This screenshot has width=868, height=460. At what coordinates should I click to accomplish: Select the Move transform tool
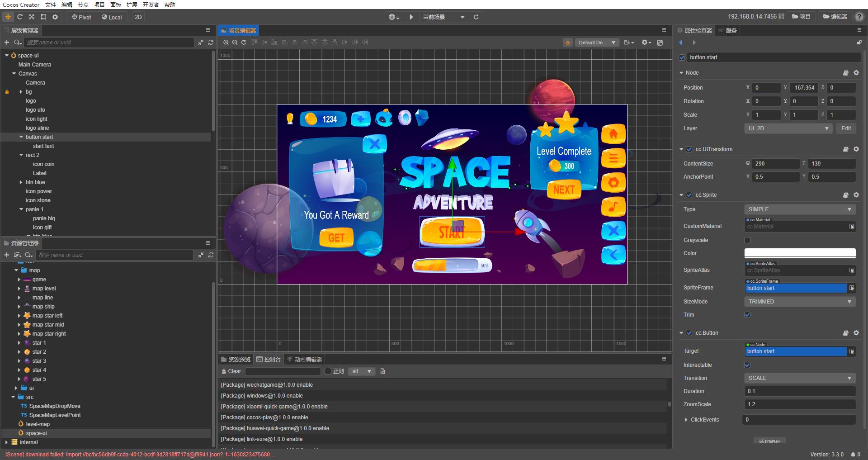pyautogui.click(x=8, y=17)
